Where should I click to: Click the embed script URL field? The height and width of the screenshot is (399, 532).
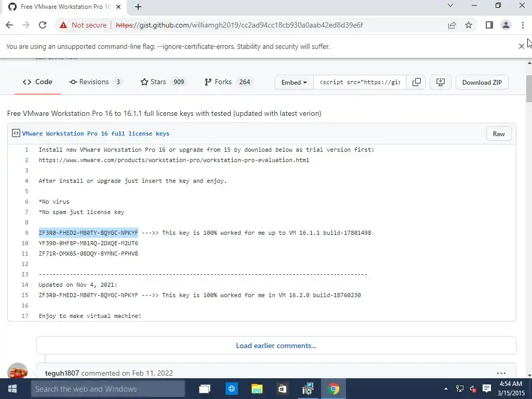pos(360,83)
